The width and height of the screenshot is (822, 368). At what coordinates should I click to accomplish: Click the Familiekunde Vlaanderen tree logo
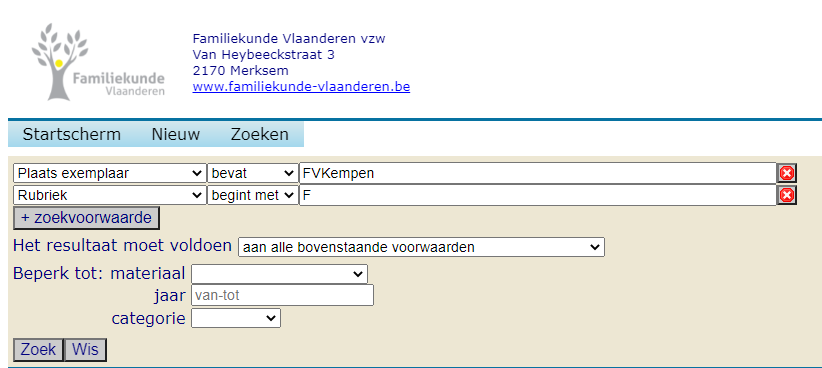(x=98, y=62)
